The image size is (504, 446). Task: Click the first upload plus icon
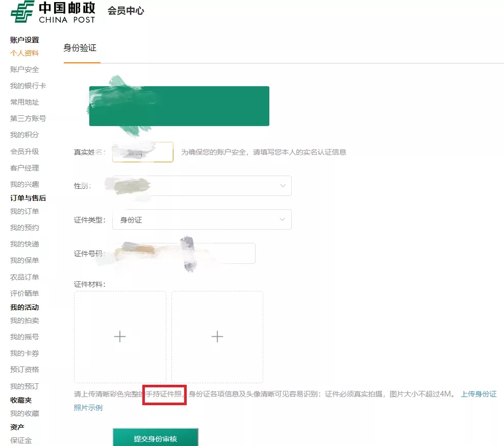coord(120,337)
